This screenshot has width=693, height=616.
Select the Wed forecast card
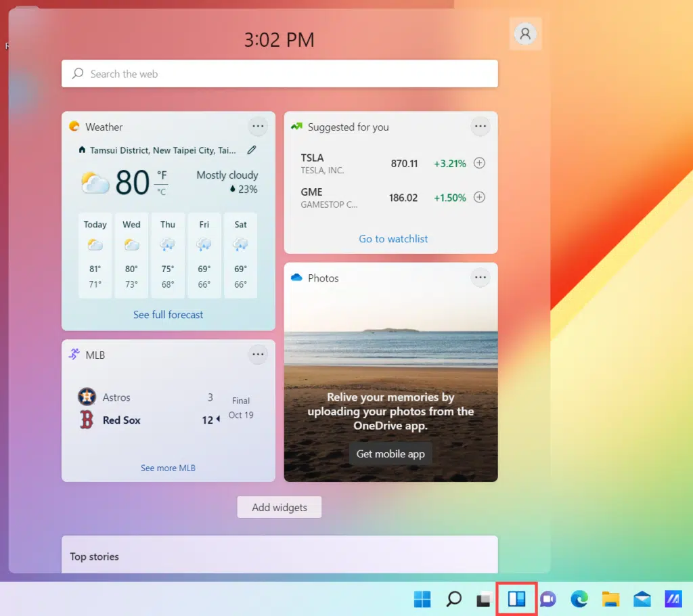point(131,255)
